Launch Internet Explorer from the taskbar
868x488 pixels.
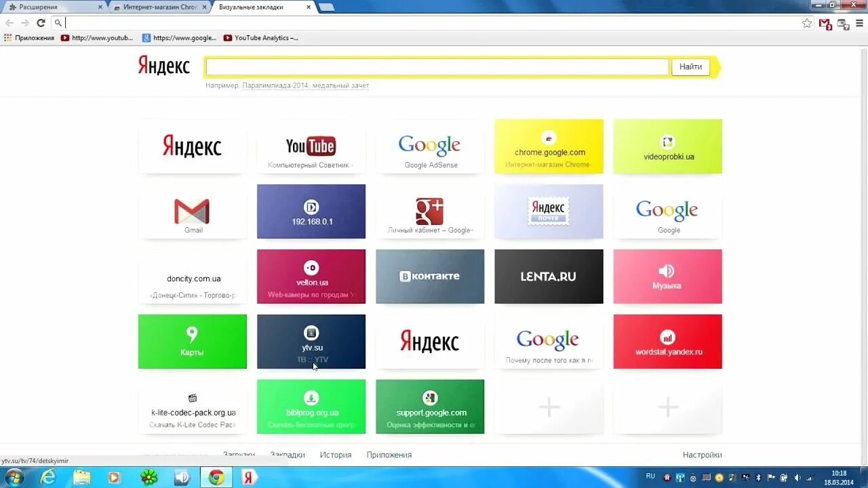click(x=48, y=477)
